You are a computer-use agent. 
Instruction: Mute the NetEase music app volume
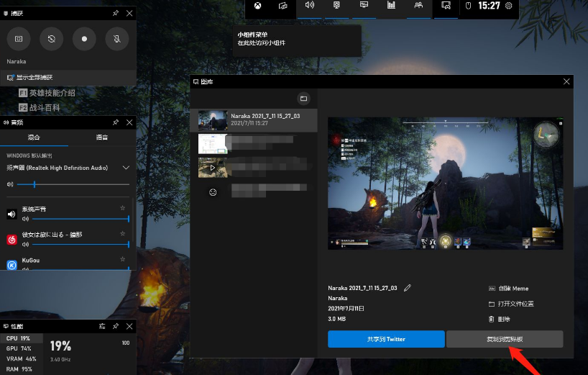[x=25, y=245]
